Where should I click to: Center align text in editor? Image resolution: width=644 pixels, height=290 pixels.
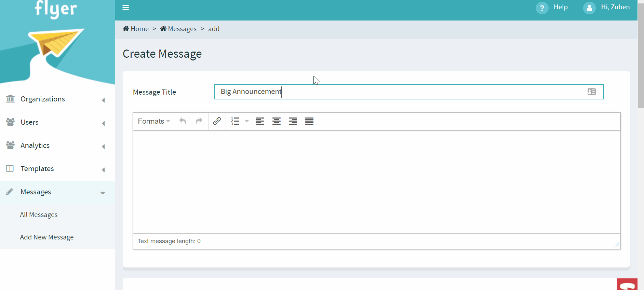coord(277,121)
